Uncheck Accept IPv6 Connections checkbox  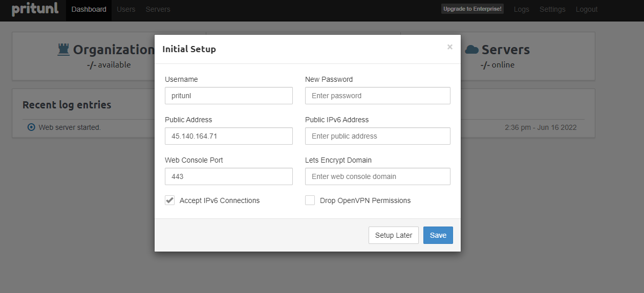pyautogui.click(x=169, y=200)
